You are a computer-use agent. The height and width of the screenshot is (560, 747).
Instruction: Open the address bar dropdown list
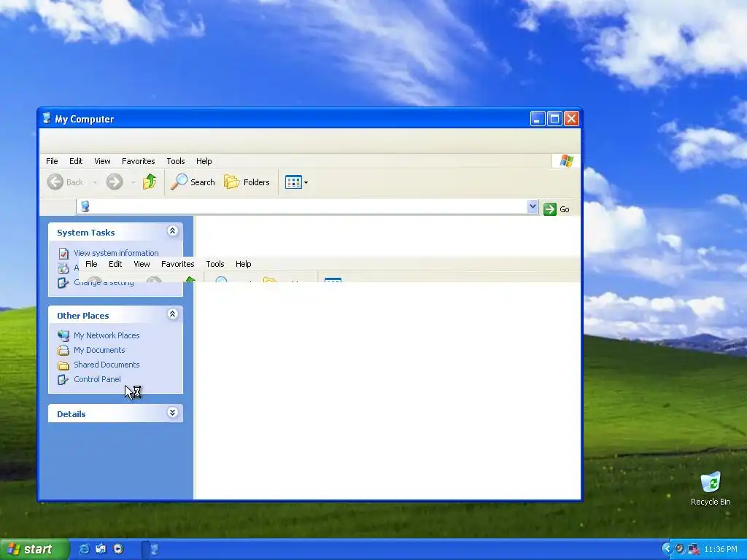(x=533, y=206)
